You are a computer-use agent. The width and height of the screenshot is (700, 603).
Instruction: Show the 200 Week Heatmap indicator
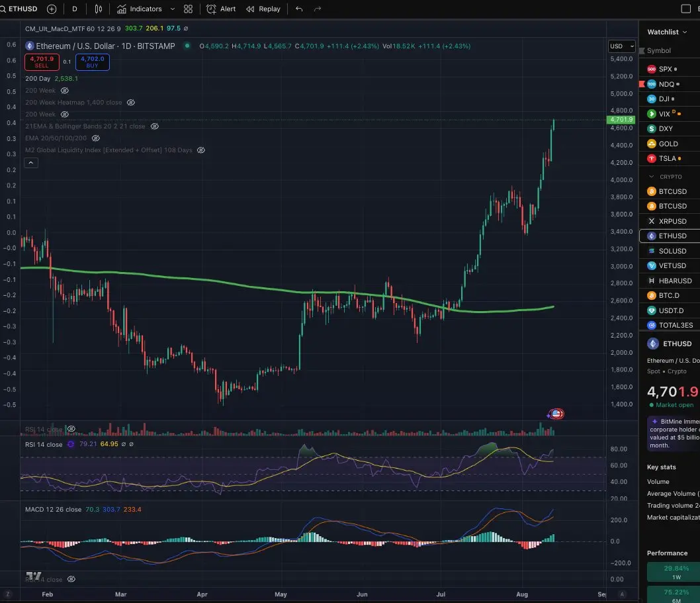coord(131,103)
